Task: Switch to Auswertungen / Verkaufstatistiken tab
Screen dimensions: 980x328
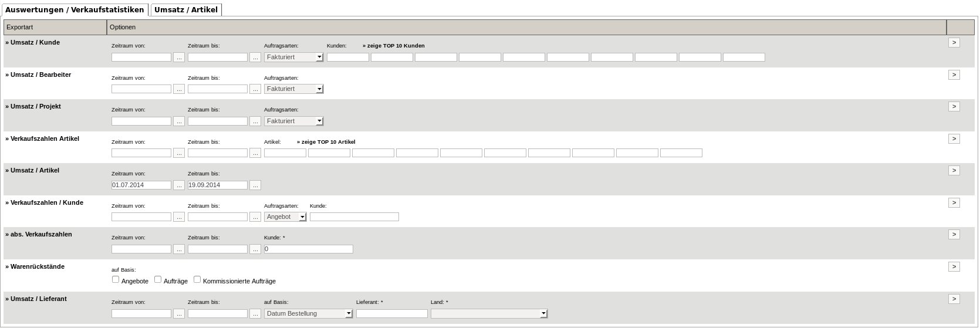Action: pyautogui.click(x=75, y=9)
